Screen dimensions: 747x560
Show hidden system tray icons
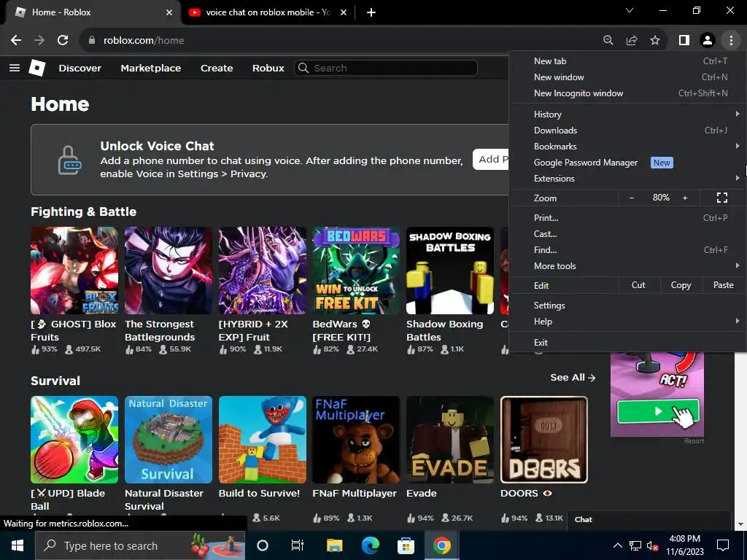pyautogui.click(x=617, y=545)
